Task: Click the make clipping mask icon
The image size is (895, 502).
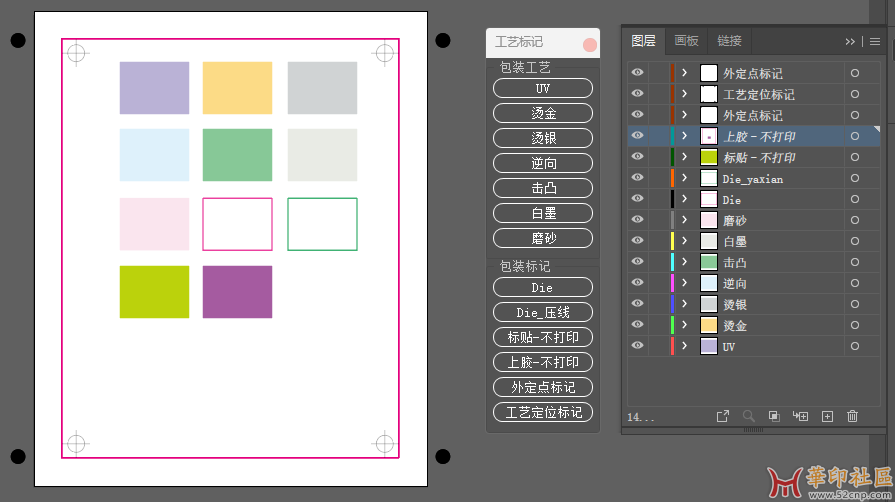Action: (774, 417)
